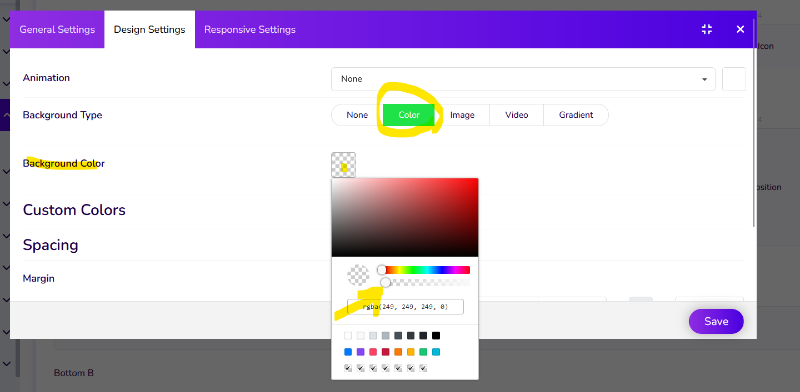800x392 pixels.
Task: Pick the purple preset swatch
Action: (x=361, y=352)
